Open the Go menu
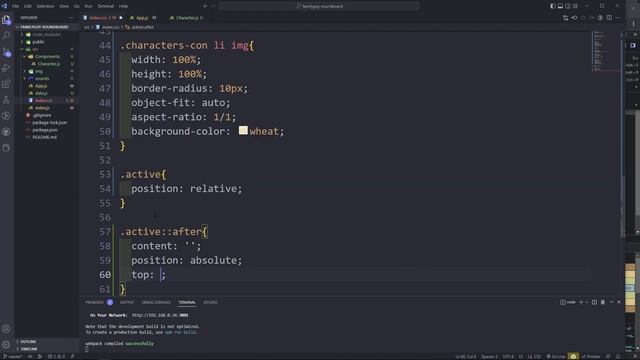640x360 pixels. click(x=77, y=6)
